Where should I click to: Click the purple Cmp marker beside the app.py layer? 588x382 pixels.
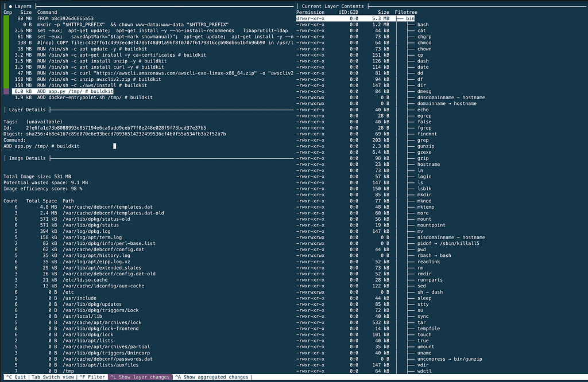(x=6, y=91)
